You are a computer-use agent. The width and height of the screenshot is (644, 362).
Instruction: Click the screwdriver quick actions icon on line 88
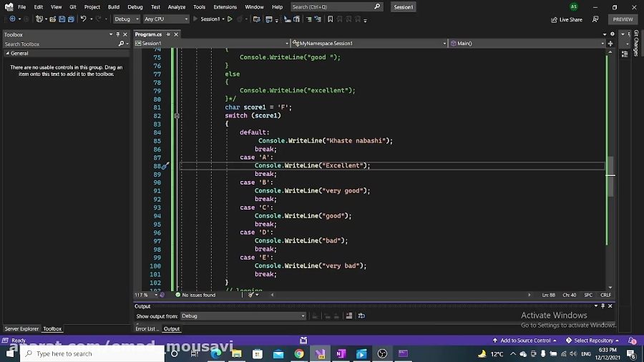[165, 166]
